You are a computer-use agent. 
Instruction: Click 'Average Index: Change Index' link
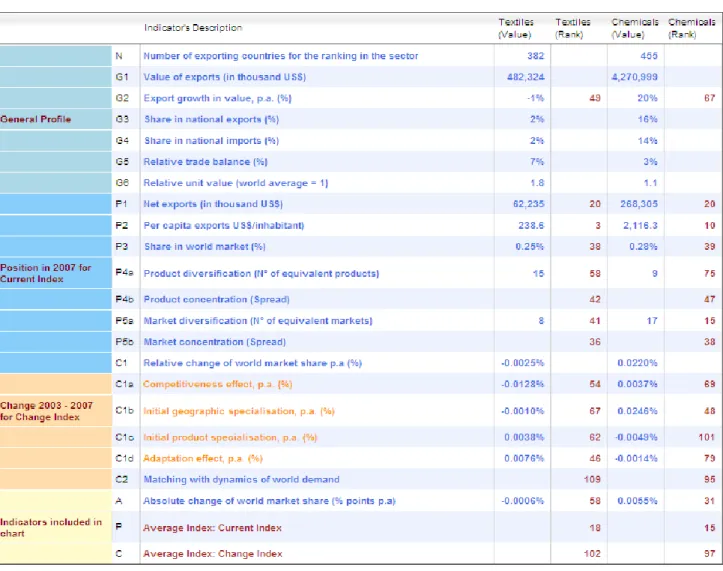213,554
